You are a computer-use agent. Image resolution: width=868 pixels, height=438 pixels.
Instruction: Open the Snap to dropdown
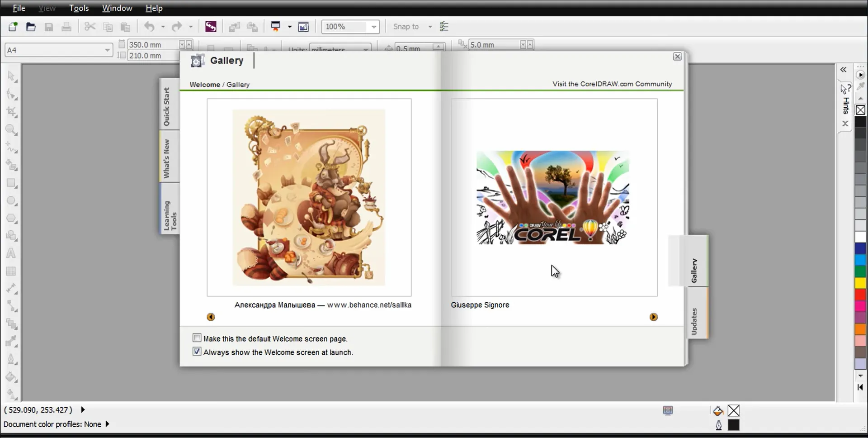coord(430,27)
